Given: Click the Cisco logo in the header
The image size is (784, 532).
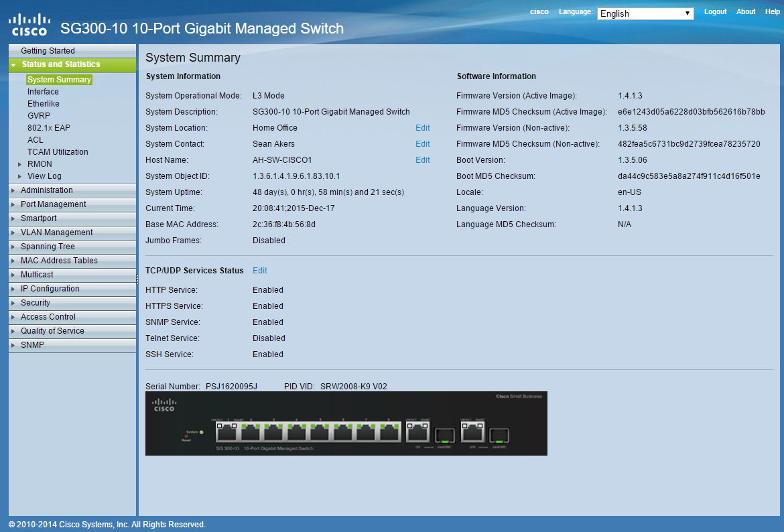Looking at the screenshot, I should 29,25.
